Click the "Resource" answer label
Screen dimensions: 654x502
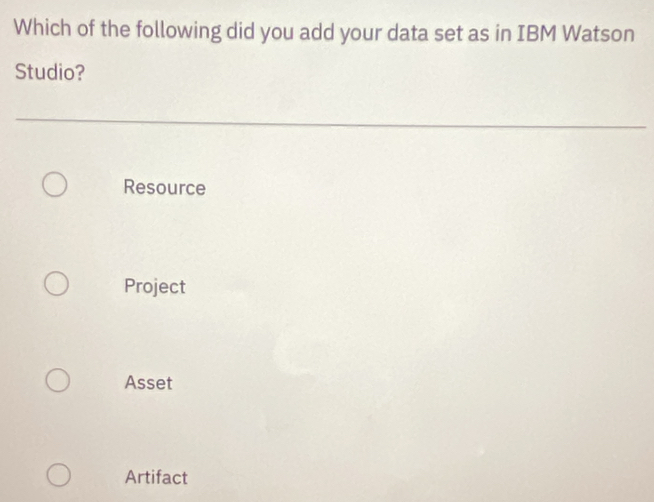point(165,188)
